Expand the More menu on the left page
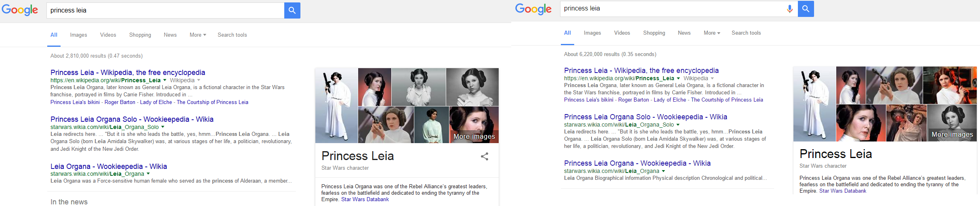 click(x=198, y=35)
